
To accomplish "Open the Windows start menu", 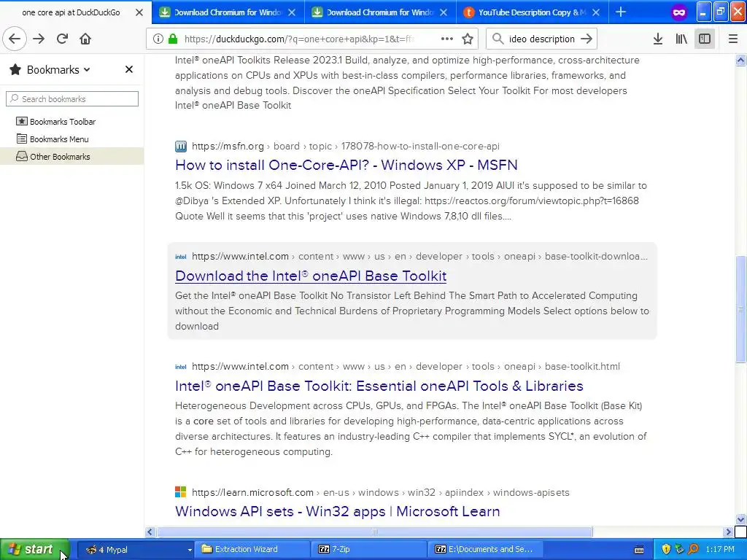I will [x=35, y=549].
